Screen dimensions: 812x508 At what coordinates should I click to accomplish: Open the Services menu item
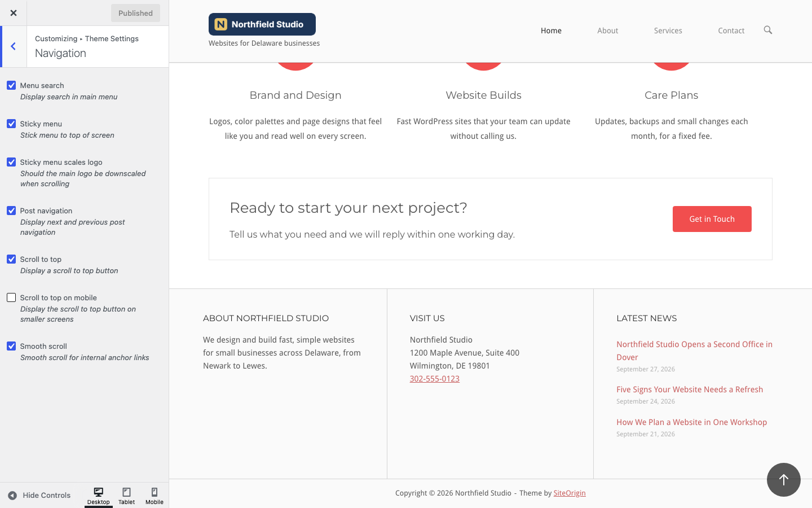[668, 30]
